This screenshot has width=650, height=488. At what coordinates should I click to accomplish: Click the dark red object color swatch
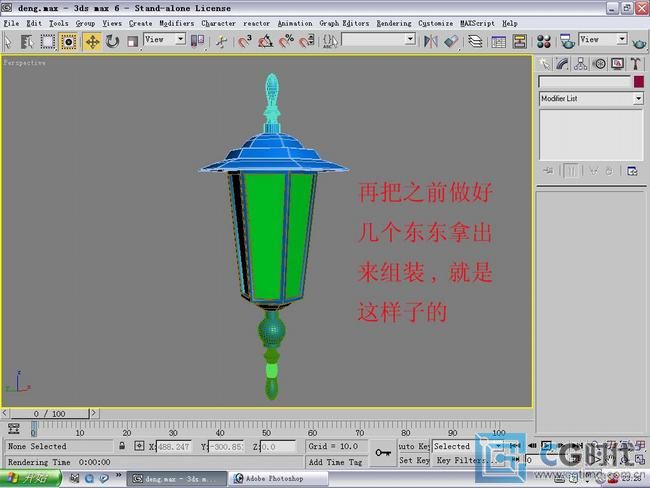(x=639, y=82)
